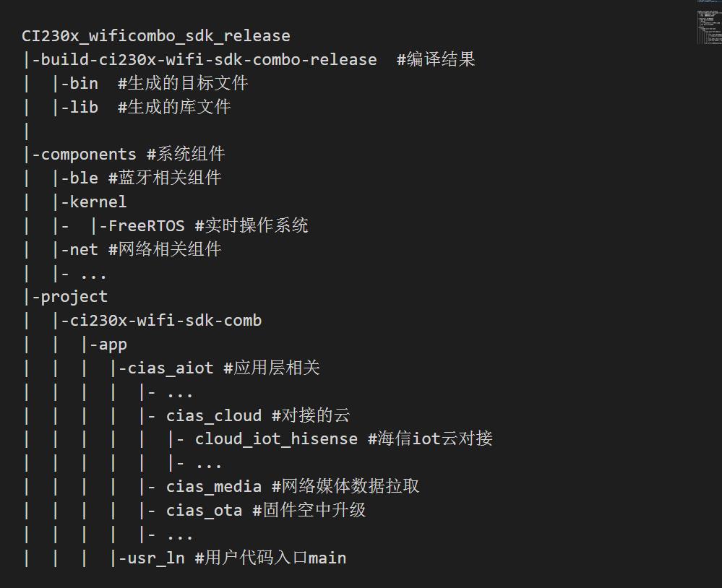Click the usr_ln main entry line
This screenshot has height=588, width=722.
point(185,558)
